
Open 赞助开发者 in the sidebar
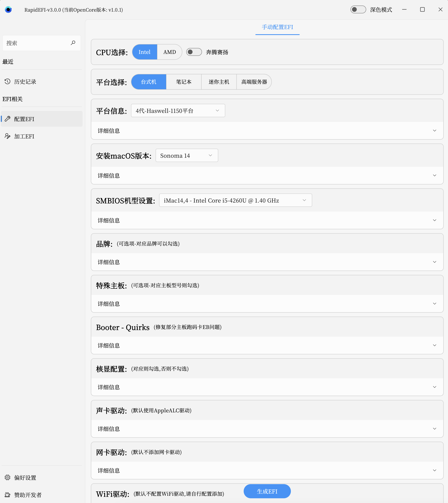[42, 495]
